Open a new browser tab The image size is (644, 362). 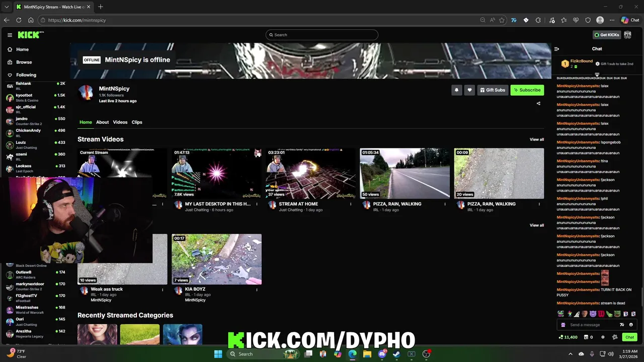(101, 7)
